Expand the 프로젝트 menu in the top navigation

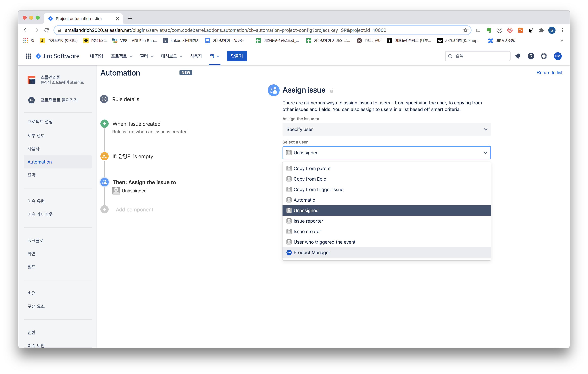(121, 56)
